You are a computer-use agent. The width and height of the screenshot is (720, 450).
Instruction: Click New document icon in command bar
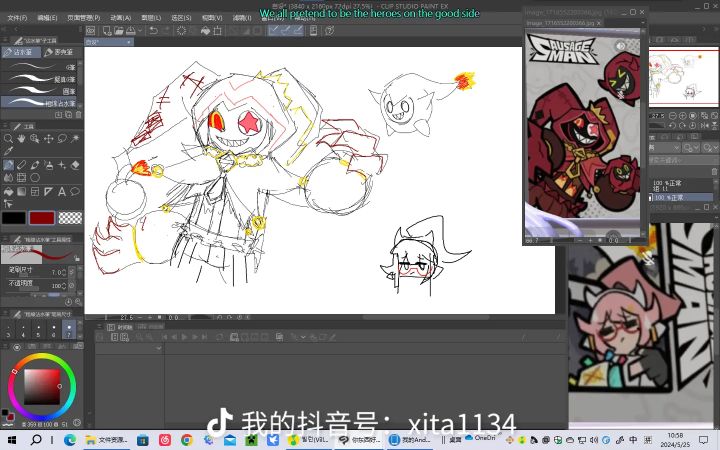tap(107, 31)
